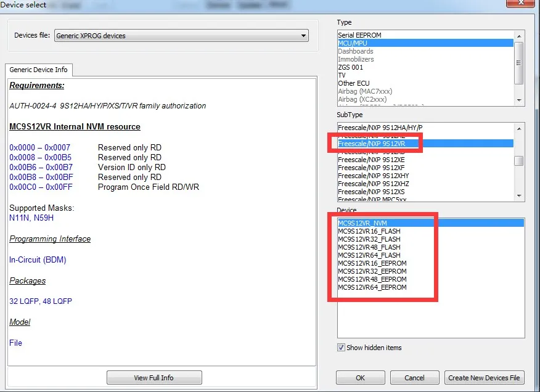Click View Full Info button
This screenshot has width=540, height=392.
click(x=154, y=378)
